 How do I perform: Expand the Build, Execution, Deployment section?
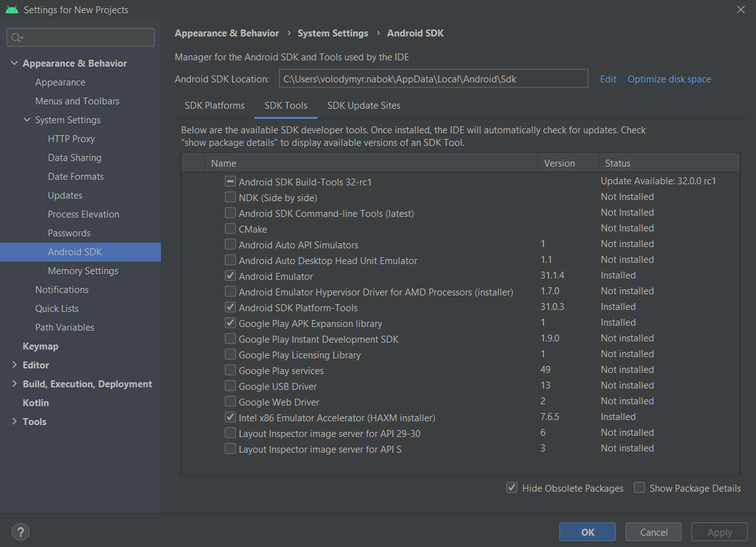pyautogui.click(x=14, y=384)
